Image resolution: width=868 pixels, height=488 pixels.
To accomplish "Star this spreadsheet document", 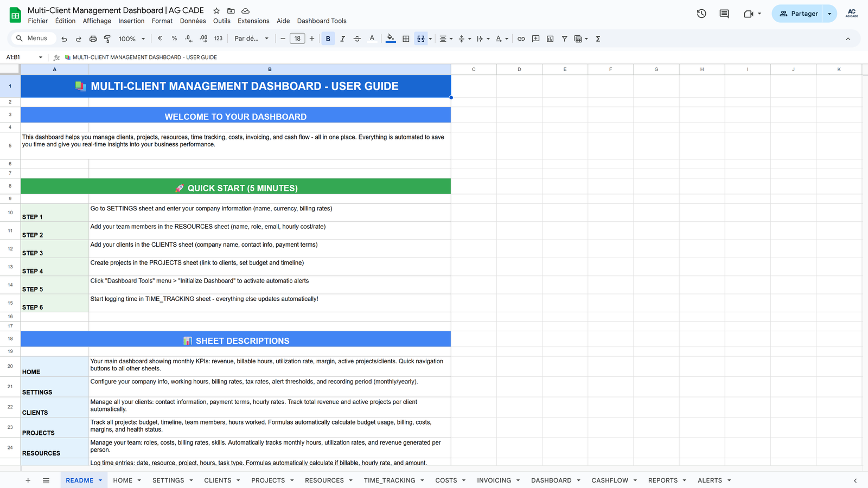I will point(216,11).
